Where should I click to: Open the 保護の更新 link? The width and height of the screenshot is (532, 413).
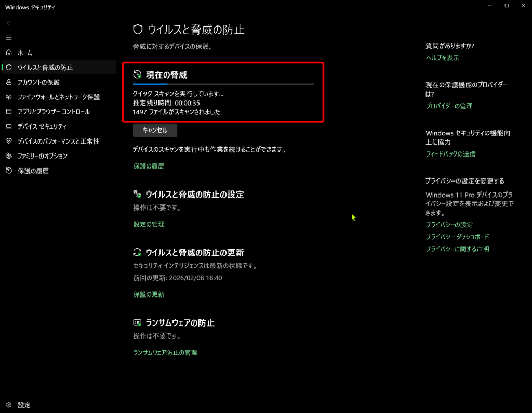[x=149, y=294]
